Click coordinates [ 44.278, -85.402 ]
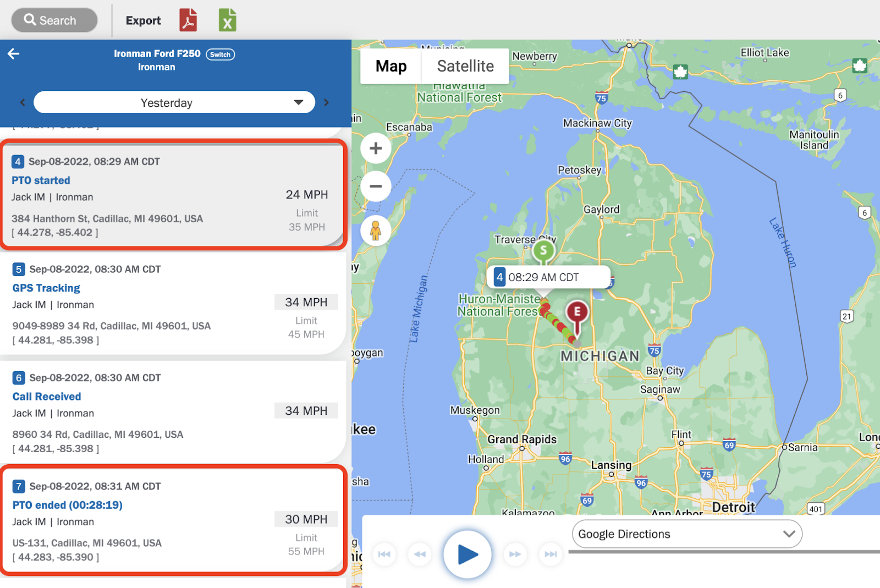This screenshot has width=880, height=588. click(55, 232)
